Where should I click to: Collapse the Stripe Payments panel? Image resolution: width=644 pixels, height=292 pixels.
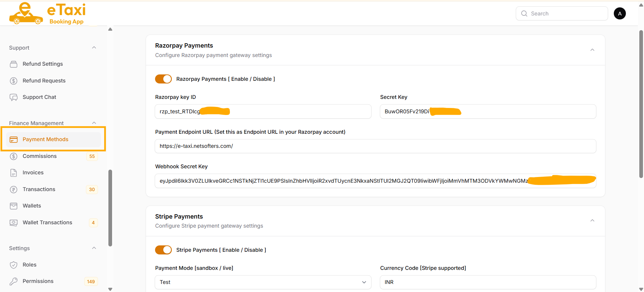click(592, 221)
